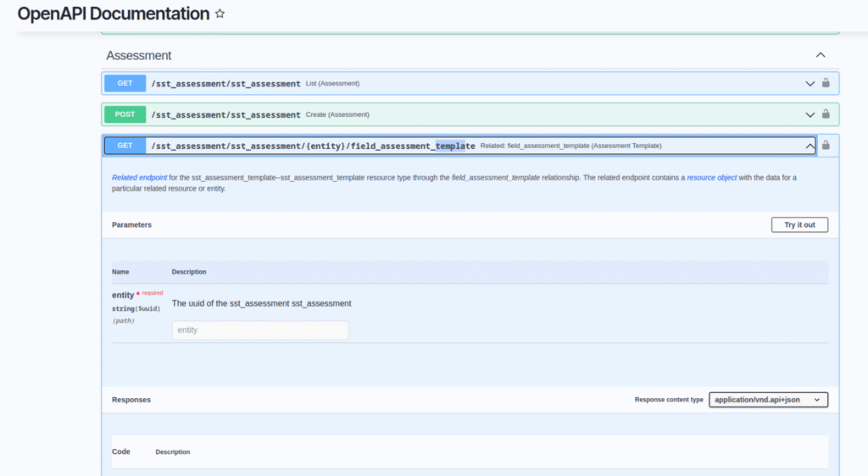Collapse the expanded field_assessment_template endpoint chevron
Screen dimensions: 868x476
(x=810, y=146)
